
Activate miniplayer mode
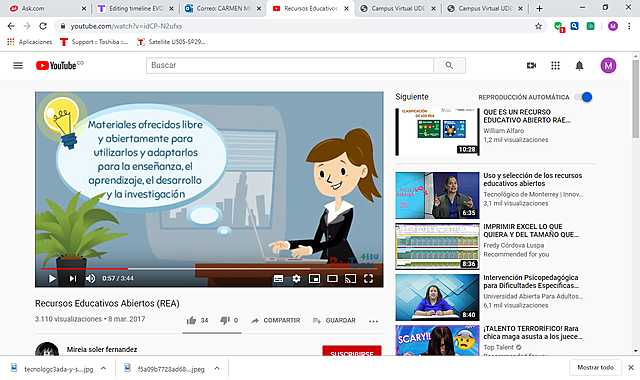[x=314, y=278]
